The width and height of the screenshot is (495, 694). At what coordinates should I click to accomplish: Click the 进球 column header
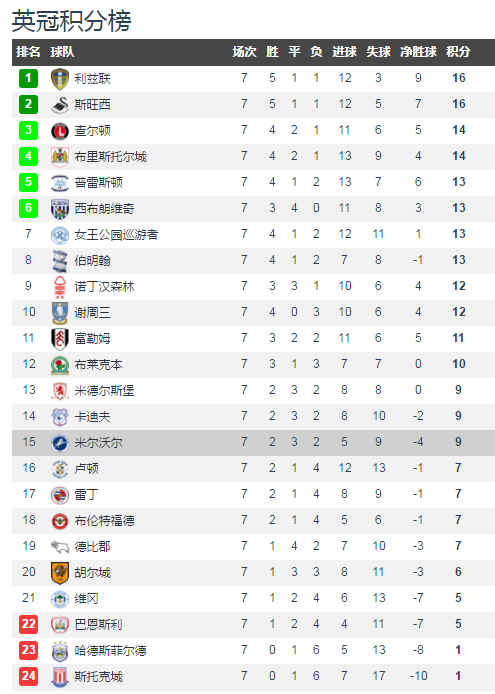(x=344, y=52)
